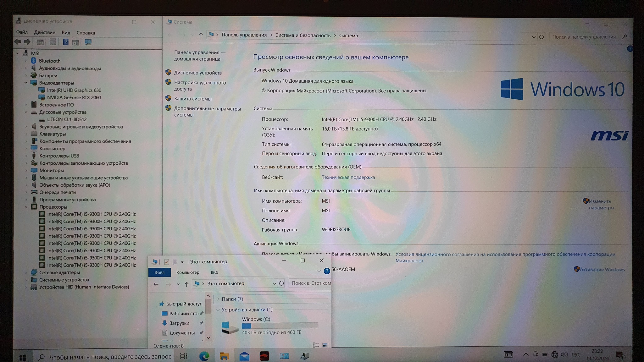This screenshot has width=644, height=362.
Task: Click the Техническая поддержка link
Action: point(348,177)
